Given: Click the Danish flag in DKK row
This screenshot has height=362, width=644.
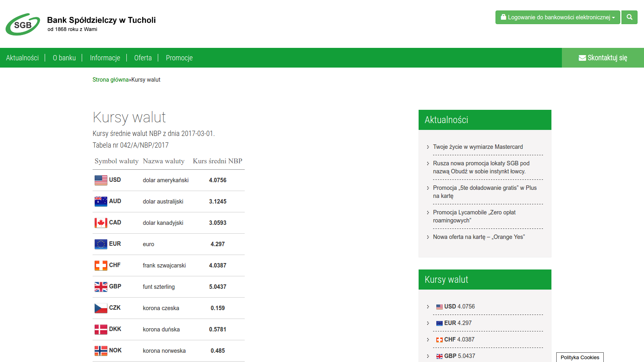Looking at the screenshot, I should pyautogui.click(x=101, y=329).
